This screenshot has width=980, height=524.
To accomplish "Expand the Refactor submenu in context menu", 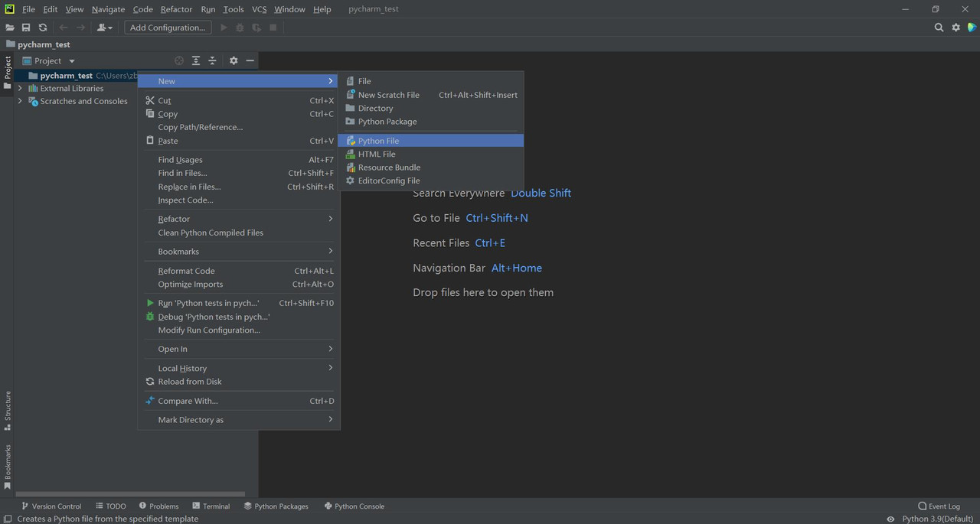I will [x=239, y=219].
